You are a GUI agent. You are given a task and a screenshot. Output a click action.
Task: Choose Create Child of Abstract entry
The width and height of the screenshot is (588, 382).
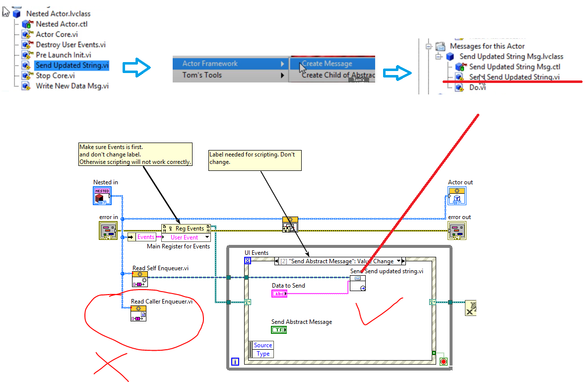(333, 75)
